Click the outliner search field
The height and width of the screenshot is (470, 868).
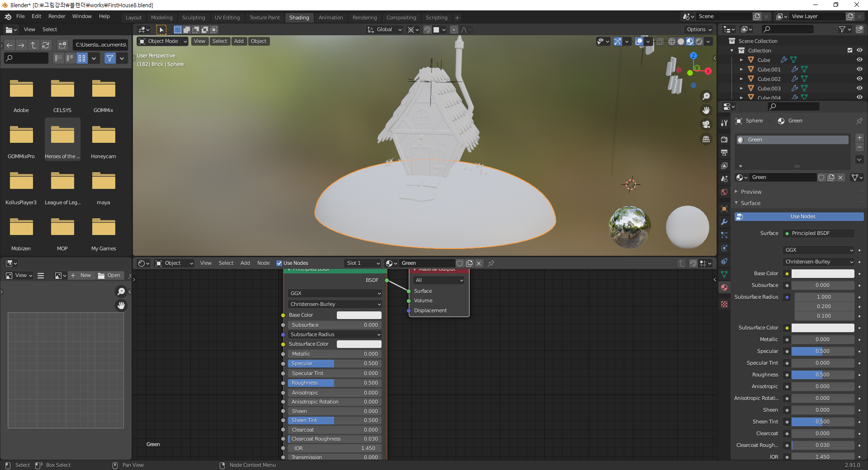(788, 29)
